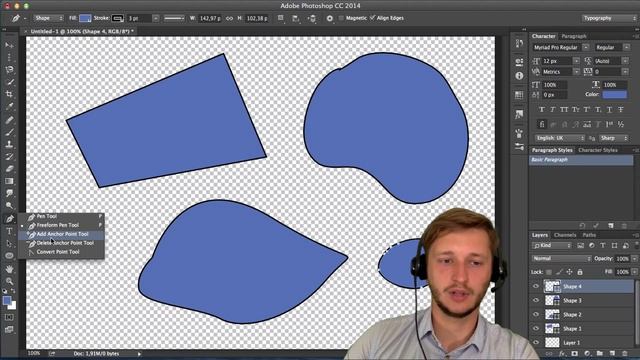The height and width of the screenshot is (360, 640).
Task: Open the Typography workspace dropdown
Action: (x=609, y=18)
